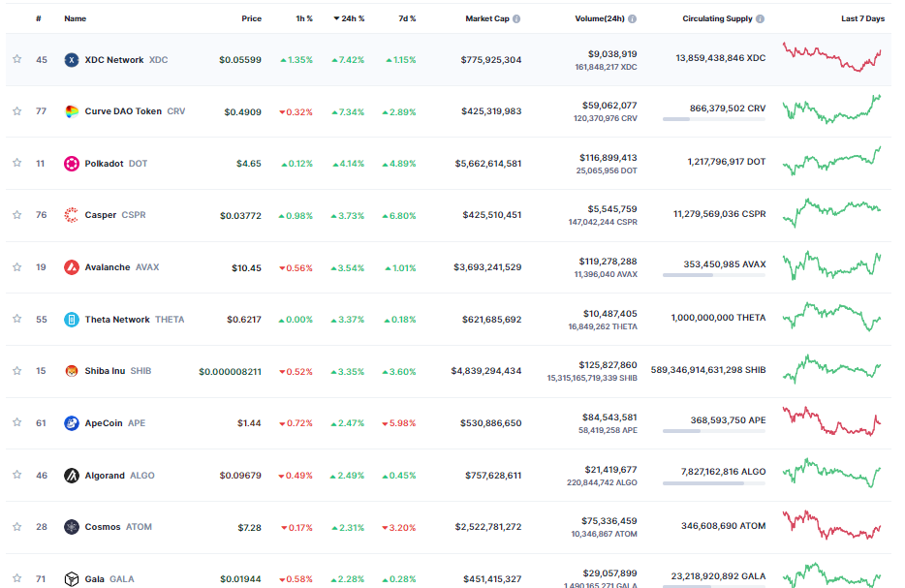905x588 pixels.
Task: Open XDC Network 7-day chart
Action: point(831,56)
